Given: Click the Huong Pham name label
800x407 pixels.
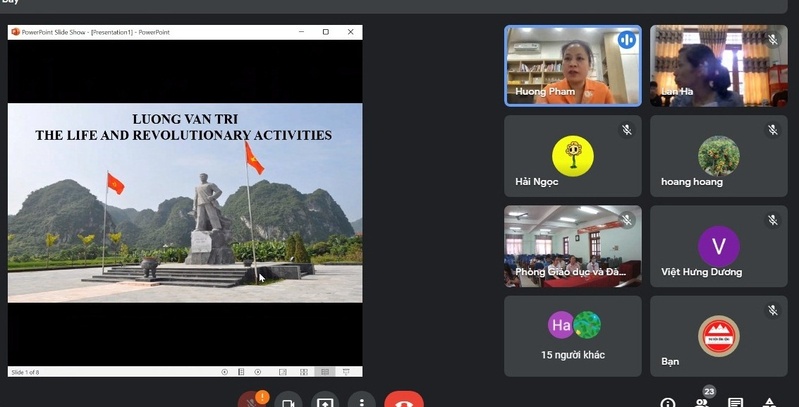Looking at the screenshot, I should [545, 92].
